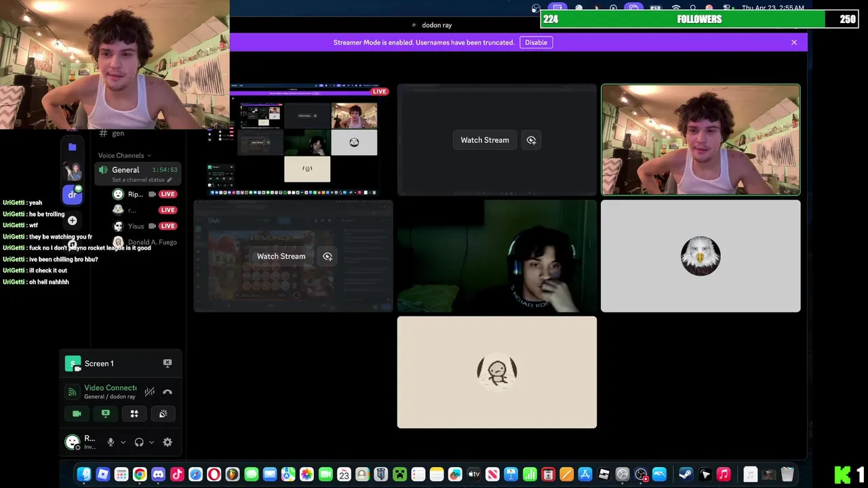Launch Minecraft from the dock
The image size is (868, 488).
point(399,474)
